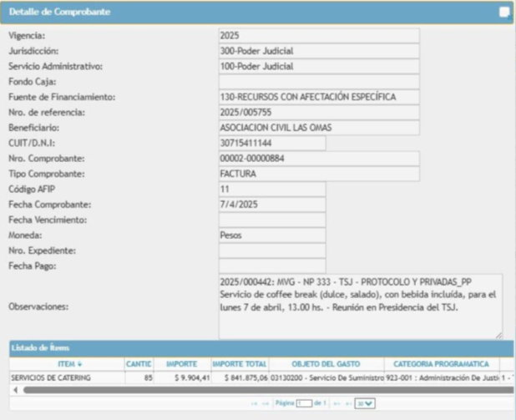Click the ITEM column sort arrow
This screenshot has height=420, width=516.
(79, 364)
